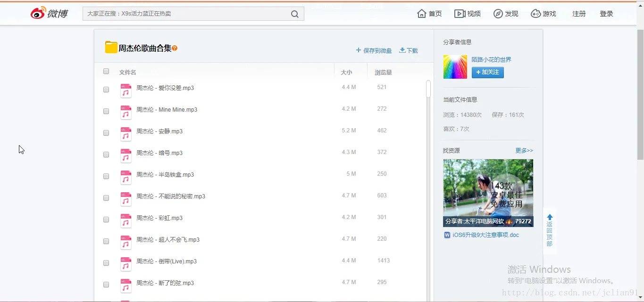This screenshot has width=644, height=302.
Task: Open the 143款安卓最佳免费应用 thumbnail
Action: pyautogui.click(x=488, y=193)
